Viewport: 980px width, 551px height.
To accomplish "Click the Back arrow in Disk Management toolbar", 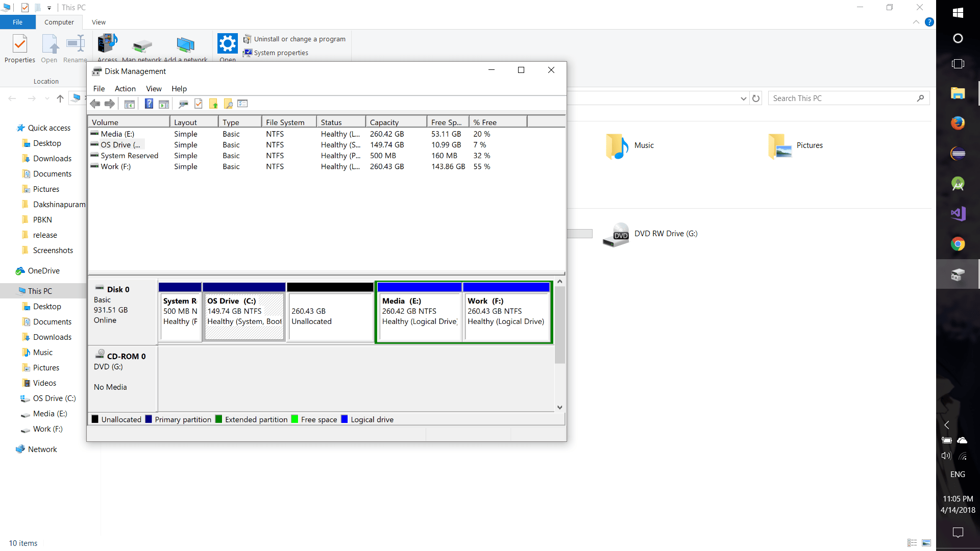I will pos(95,104).
